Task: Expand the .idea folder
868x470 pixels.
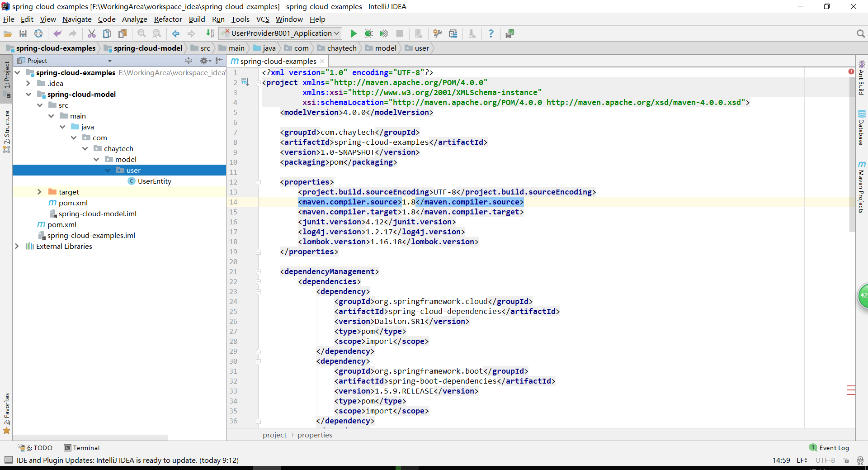Action: click(28, 83)
